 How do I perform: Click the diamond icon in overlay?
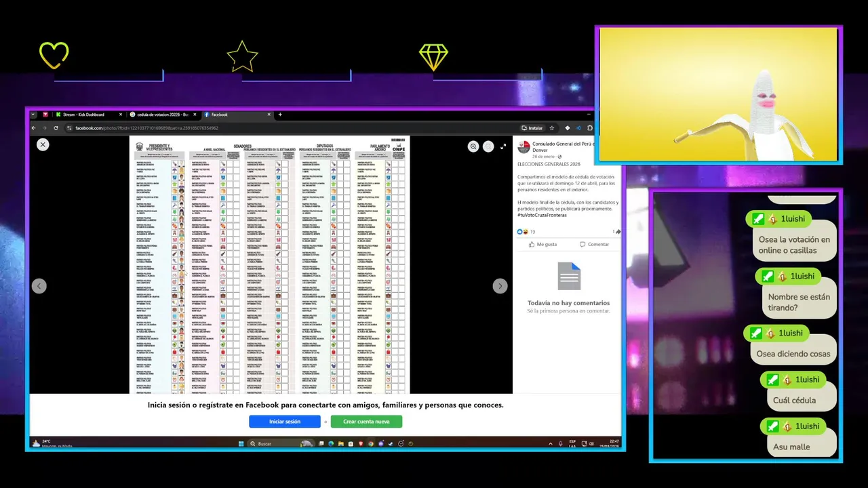[x=433, y=58]
